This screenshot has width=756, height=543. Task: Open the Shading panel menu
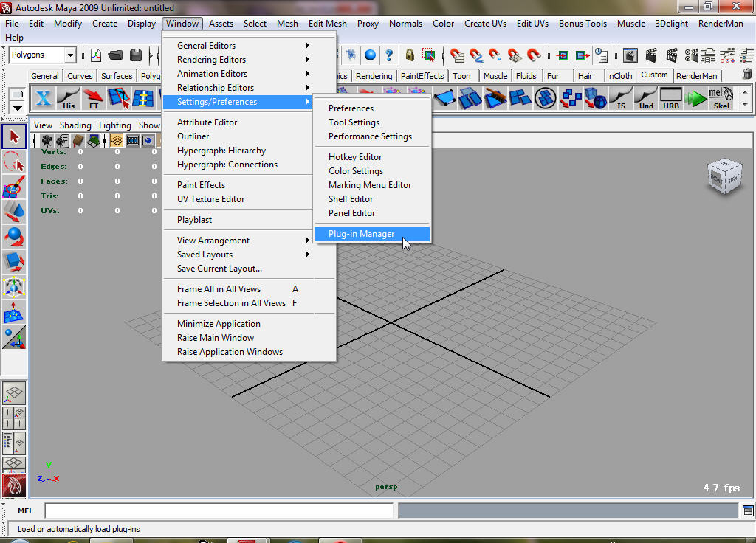[x=75, y=125]
